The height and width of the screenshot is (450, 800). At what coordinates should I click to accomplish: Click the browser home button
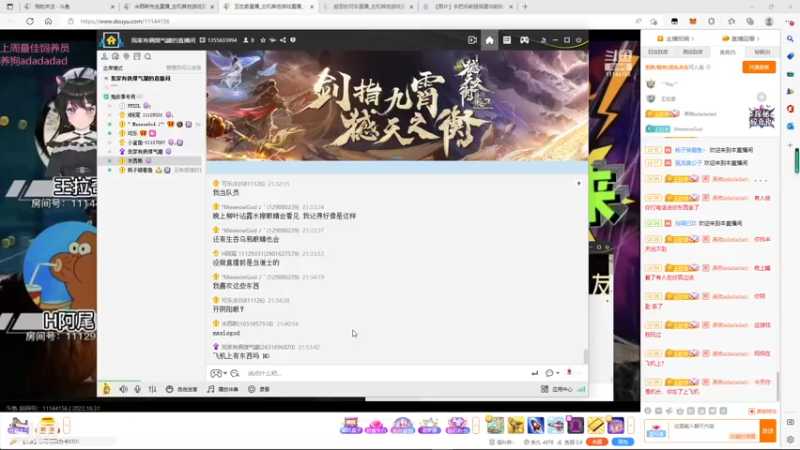(x=48, y=21)
